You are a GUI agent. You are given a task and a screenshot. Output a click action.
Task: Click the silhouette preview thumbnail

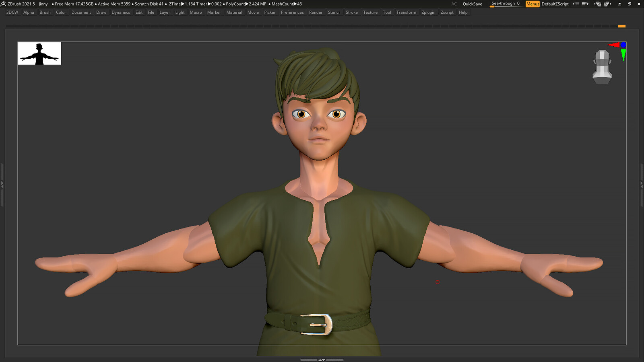click(39, 53)
